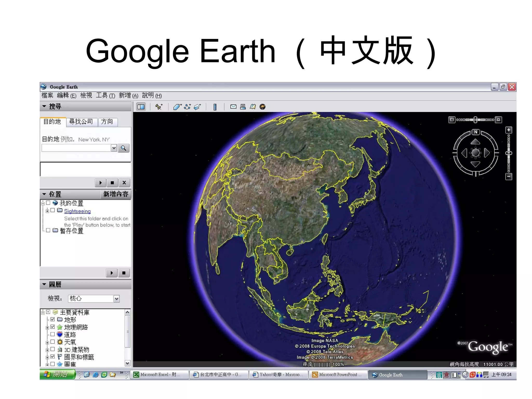
Task: Click the tilt horizon view icon
Action: tap(498, 120)
